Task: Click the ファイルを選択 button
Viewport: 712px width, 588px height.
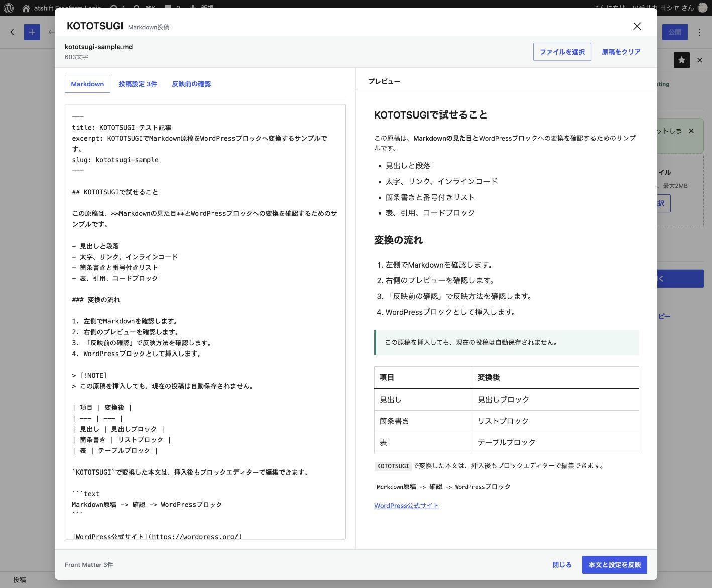Action: [562, 52]
